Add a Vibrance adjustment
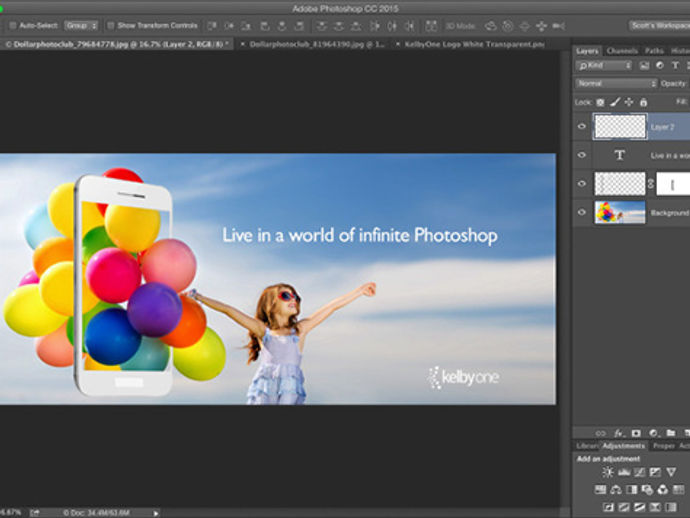 671,472
